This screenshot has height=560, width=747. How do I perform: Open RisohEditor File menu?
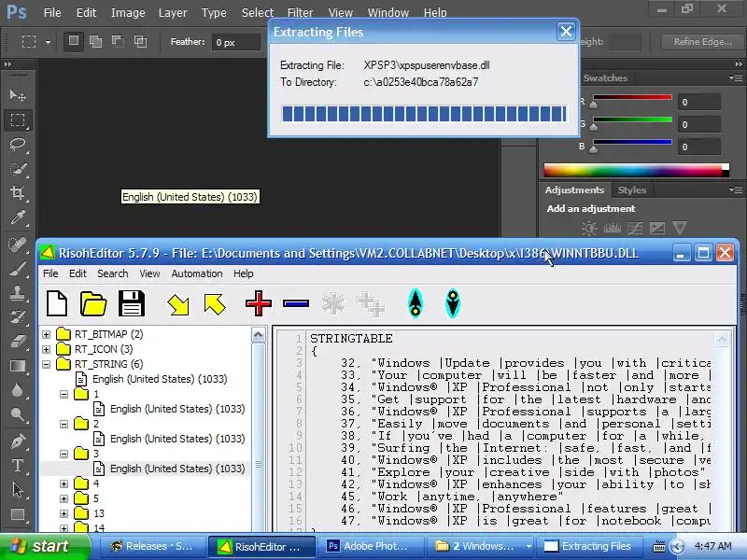click(50, 273)
